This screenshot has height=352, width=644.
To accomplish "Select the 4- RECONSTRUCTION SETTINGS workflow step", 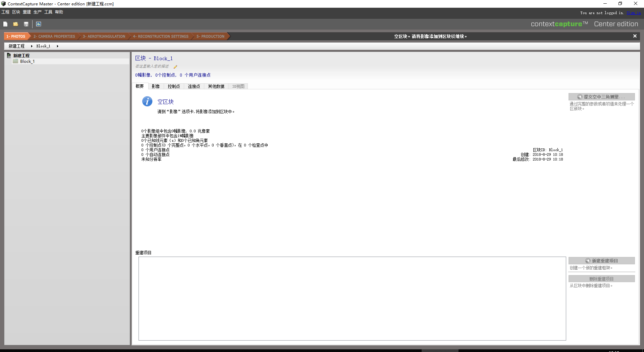I will pyautogui.click(x=161, y=36).
